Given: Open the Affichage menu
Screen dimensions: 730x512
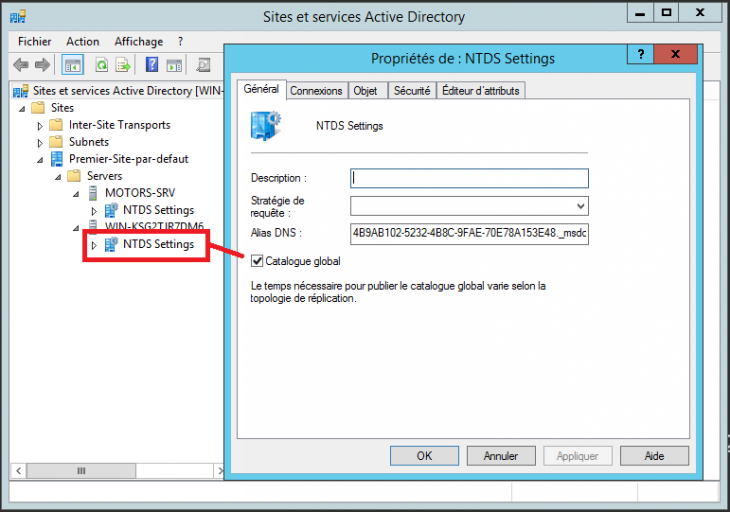Looking at the screenshot, I should click(139, 41).
